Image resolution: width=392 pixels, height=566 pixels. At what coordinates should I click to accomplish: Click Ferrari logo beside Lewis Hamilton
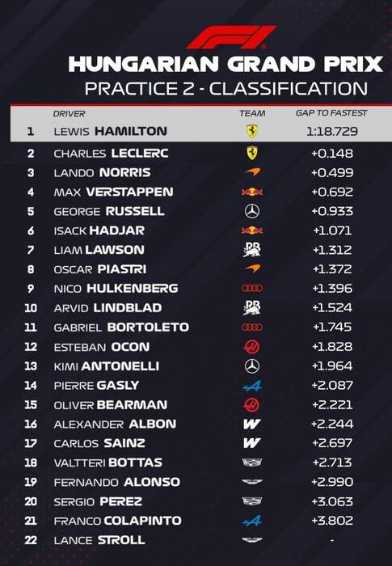[x=252, y=131]
